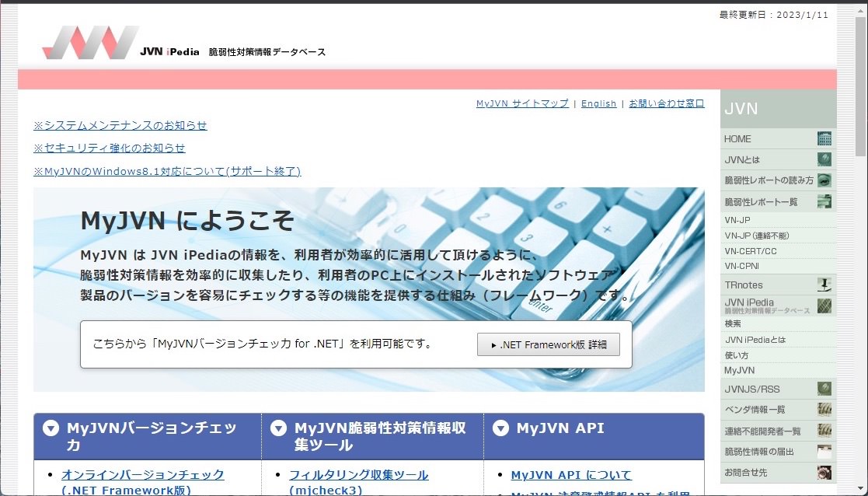The image size is (868, 496).
Task: Click the MyJVN にようこそ heading
Action: (187, 220)
